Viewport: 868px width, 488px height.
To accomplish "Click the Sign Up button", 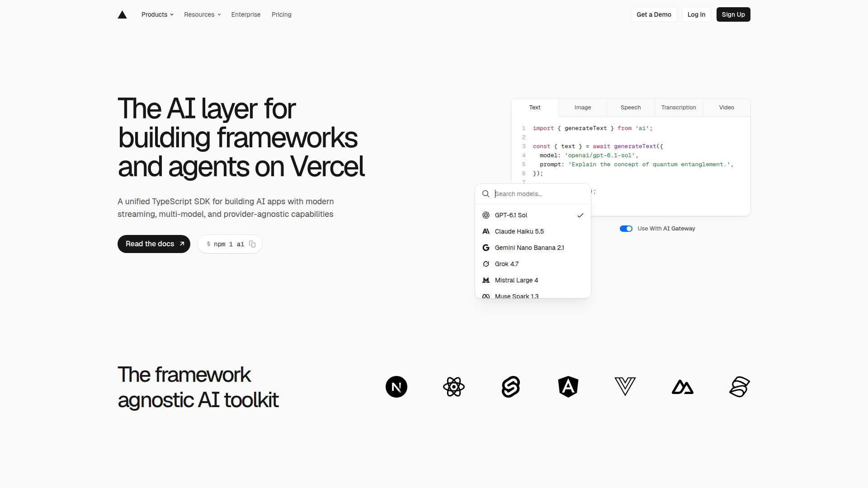I will [733, 14].
